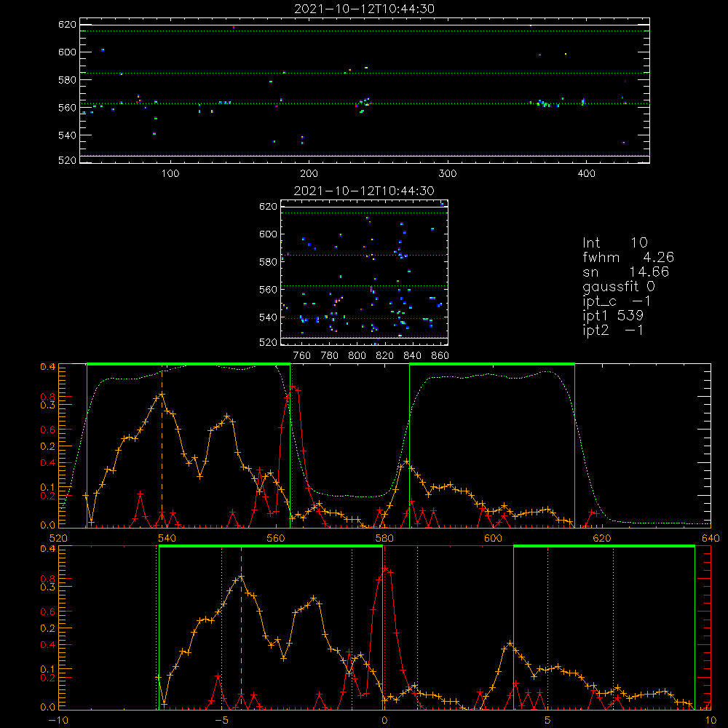Image resolution: width=728 pixels, height=728 pixels.
Task: Click x-axis label 640 on profile plot
Action: pyautogui.click(x=711, y=538)
